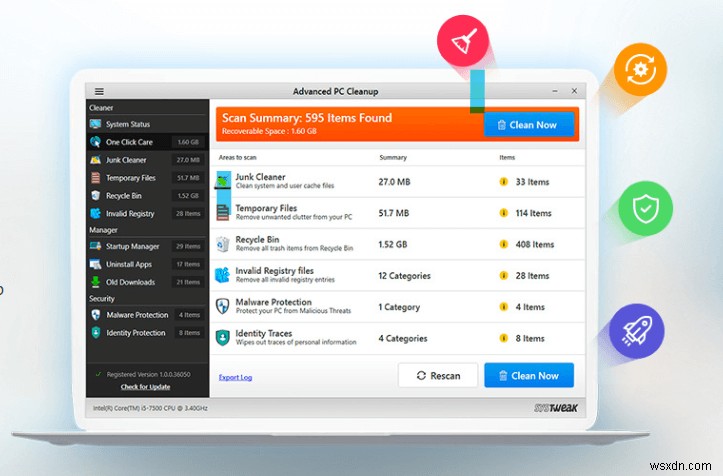Click Invalid Registry files row icon

[x=223, y=275]
